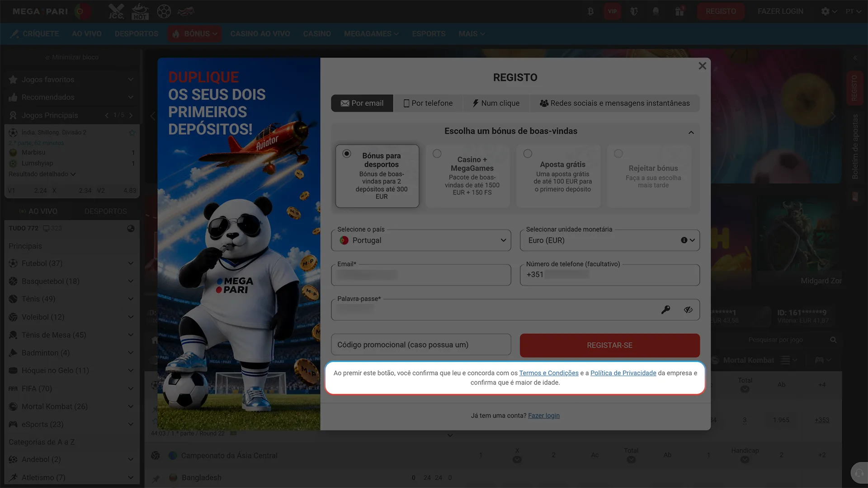Click the Hóquei no Gelo sport icon

[13, 371]
